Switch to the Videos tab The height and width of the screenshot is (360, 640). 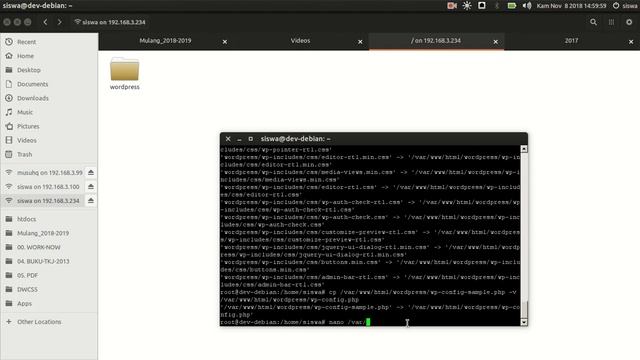coord(300,41)
